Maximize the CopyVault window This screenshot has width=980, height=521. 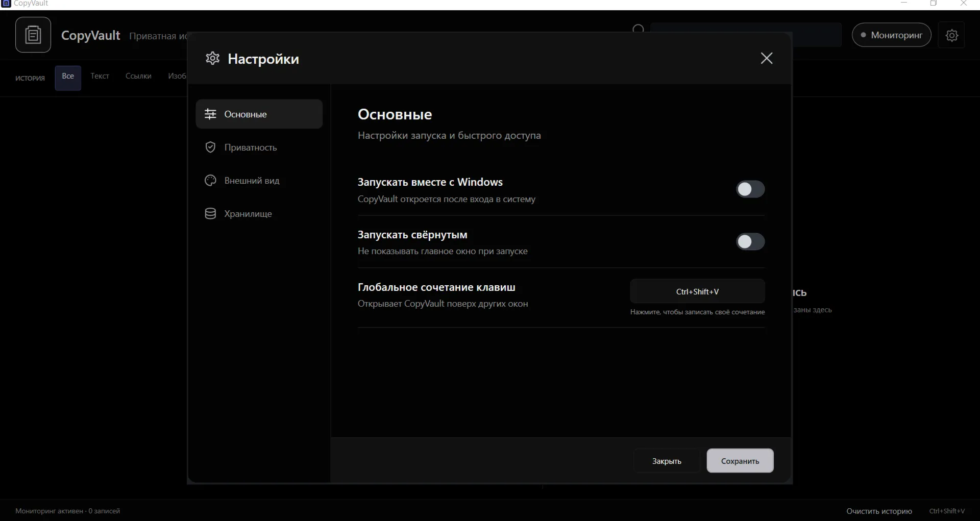(x=934, y=3)
